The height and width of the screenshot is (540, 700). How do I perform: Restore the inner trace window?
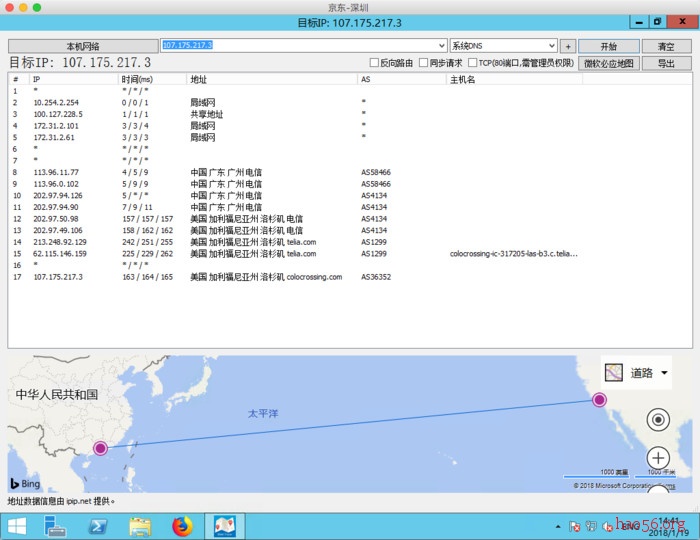[657, 22]
